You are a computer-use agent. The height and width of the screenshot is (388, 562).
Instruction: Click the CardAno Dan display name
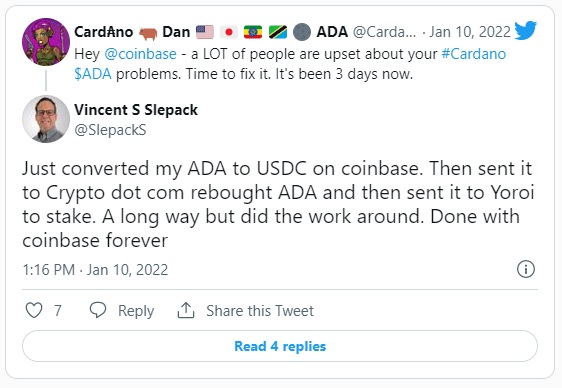tap(132, 32)
